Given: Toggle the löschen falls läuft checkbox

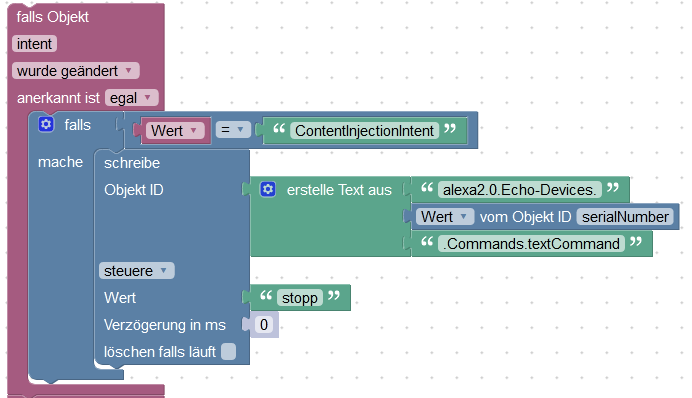Looking at the screenshot, I should [x=228, y=352].
